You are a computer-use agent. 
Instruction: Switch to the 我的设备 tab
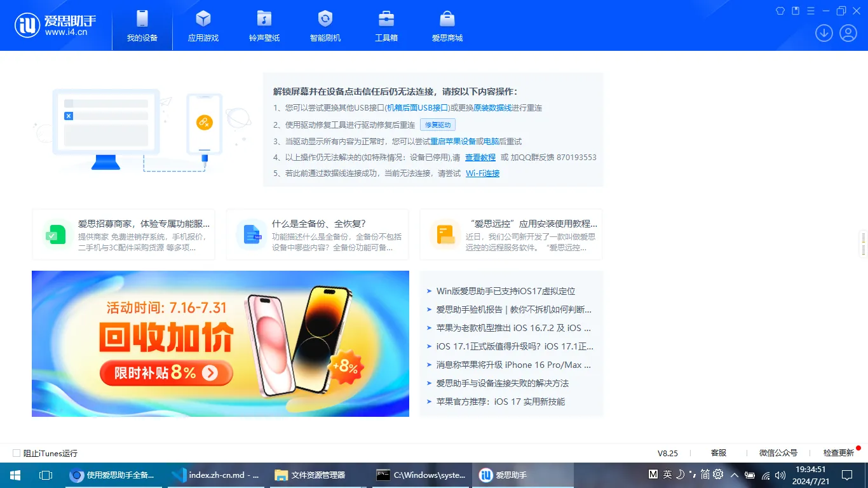coord(142,25)
